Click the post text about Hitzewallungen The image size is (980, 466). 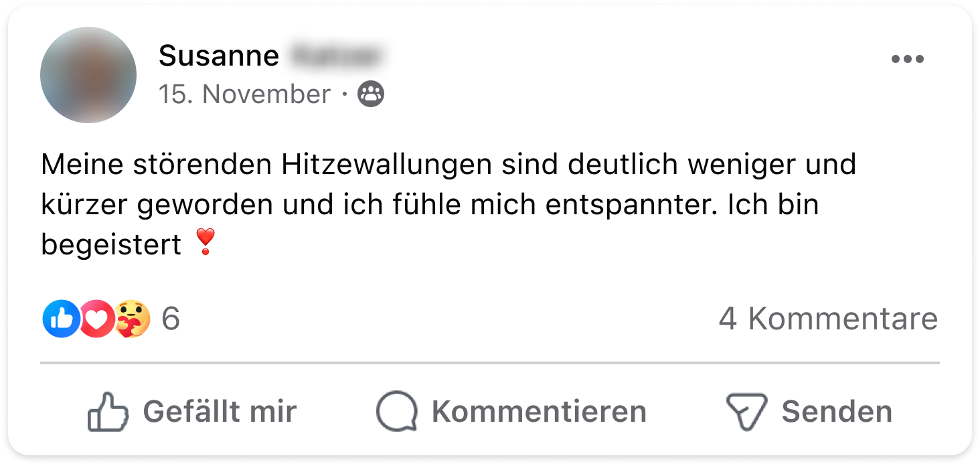pyautogui.click(x=448, y=205)
